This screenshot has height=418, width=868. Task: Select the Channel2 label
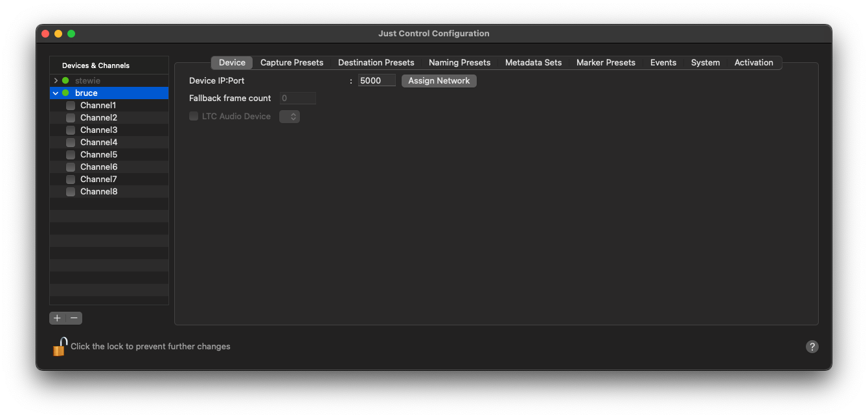pos(98,118)
